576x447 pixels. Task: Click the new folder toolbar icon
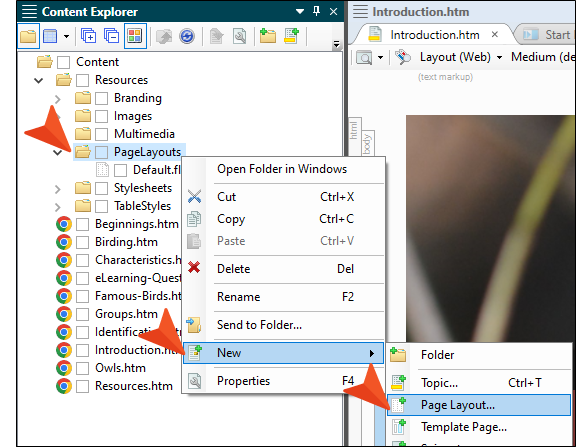tap(268, 36)
